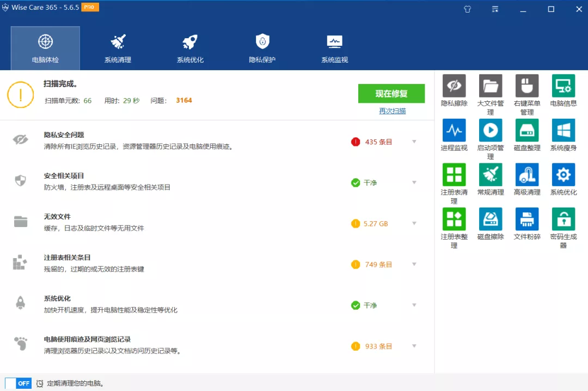Expand the 电脑使用痕迹及网页浏览记录 row arrow
Viewport: 588px width, 391px height.
[414, 346]
